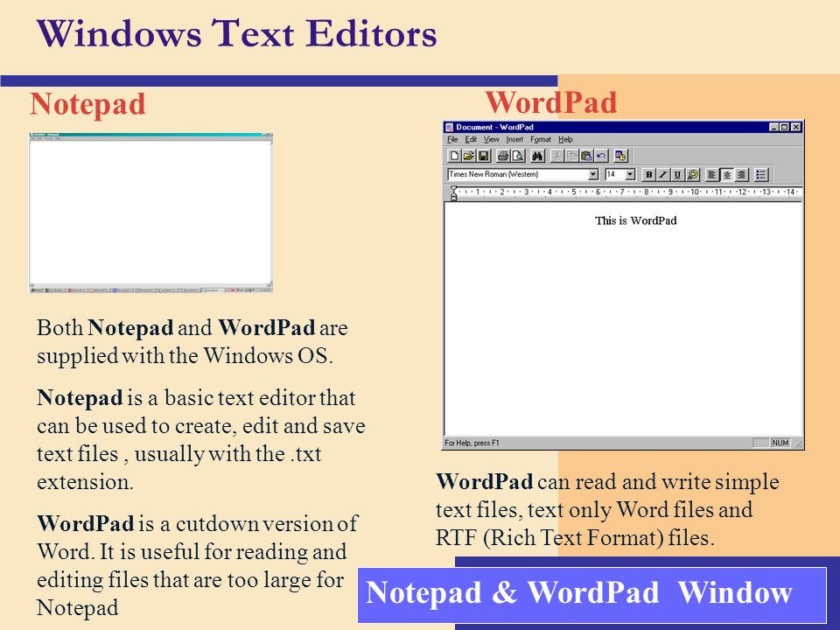The height and width of the screenshot is (630, 840).
Task: Maximize the WordPad window
Action: pyautogui.click(x=784, y=128)
